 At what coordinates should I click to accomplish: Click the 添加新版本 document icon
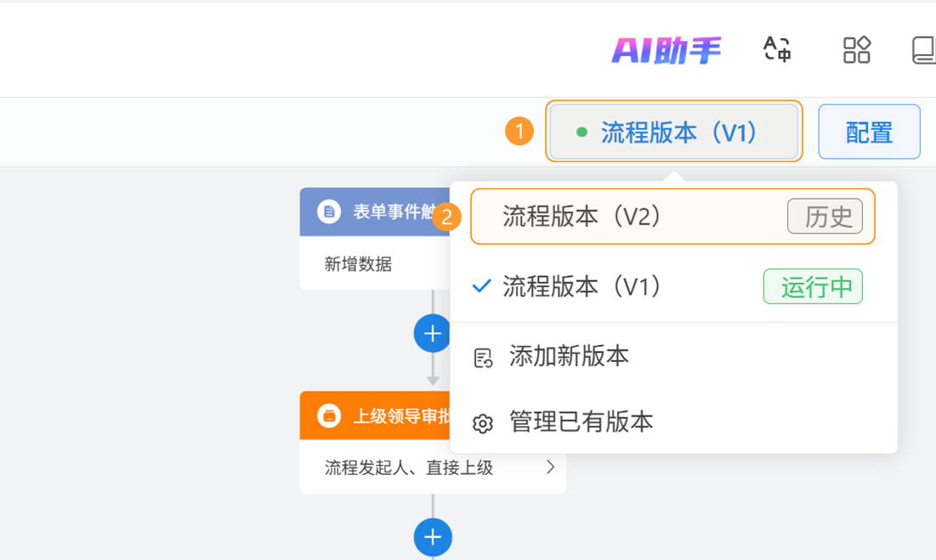pos(483,358)
